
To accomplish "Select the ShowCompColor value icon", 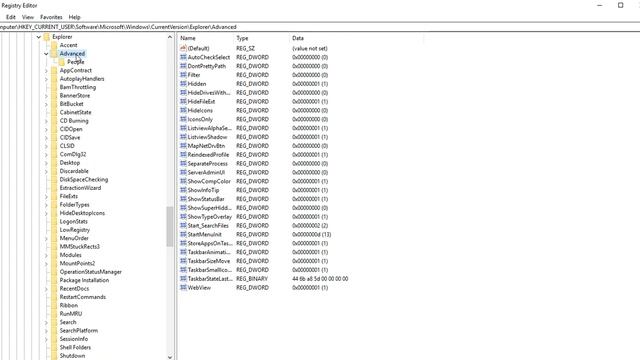I will point(183,181).
